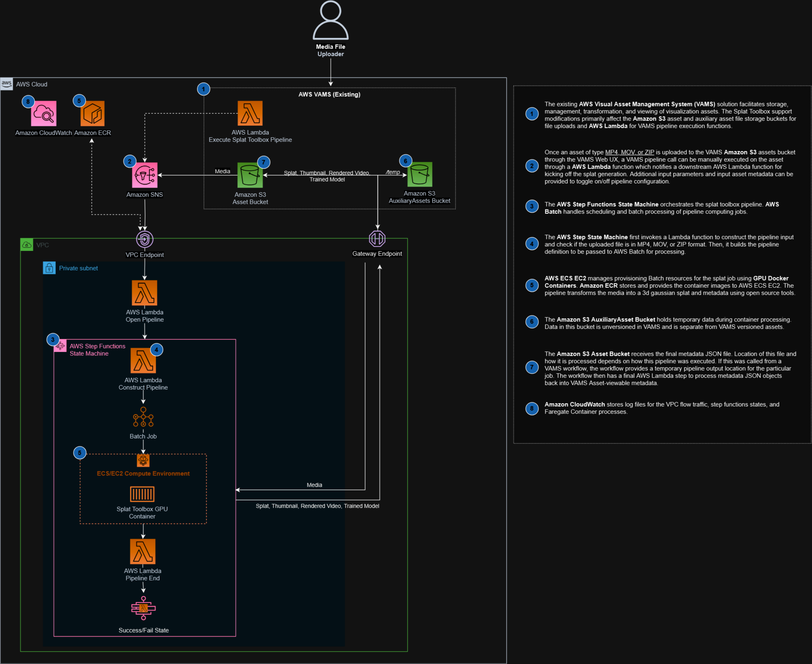Screen dimensions: 812x664
Task: Click legend description starting 'AWS ECS EC2 manages'
Action: pyautogui.click(x=670, y=286)
